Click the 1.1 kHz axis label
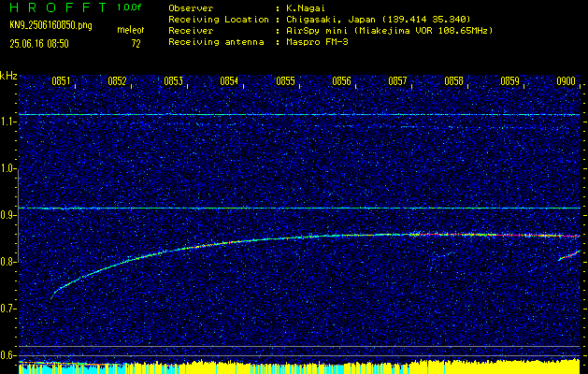Viewport: 588px width, 374px height. pos(7,122)
